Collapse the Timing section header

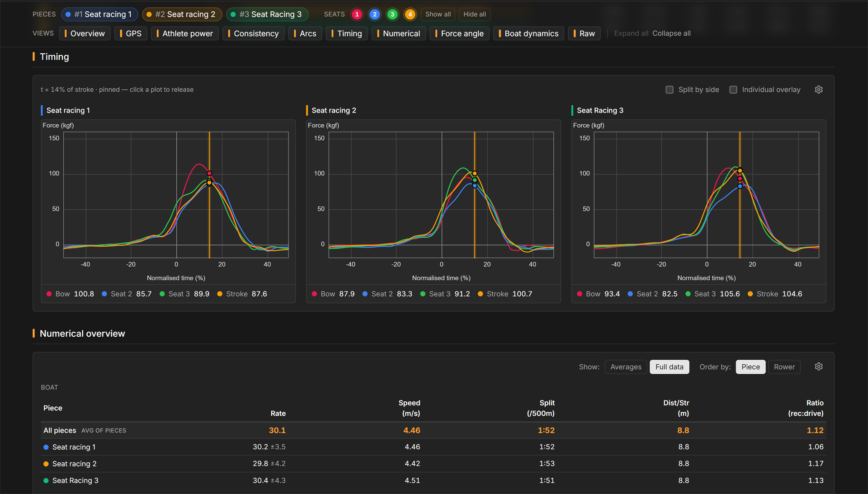(54, 57)
